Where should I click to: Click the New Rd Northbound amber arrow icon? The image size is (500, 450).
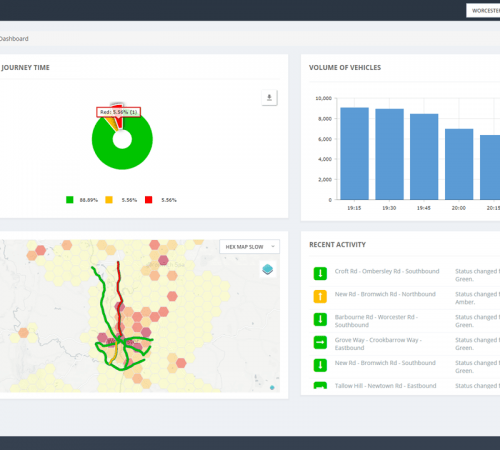320,296
